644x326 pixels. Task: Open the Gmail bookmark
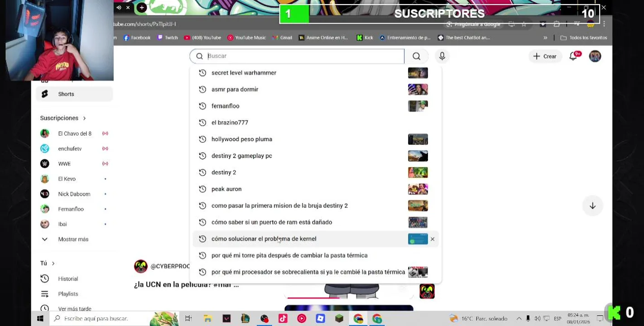coord(282,38)
